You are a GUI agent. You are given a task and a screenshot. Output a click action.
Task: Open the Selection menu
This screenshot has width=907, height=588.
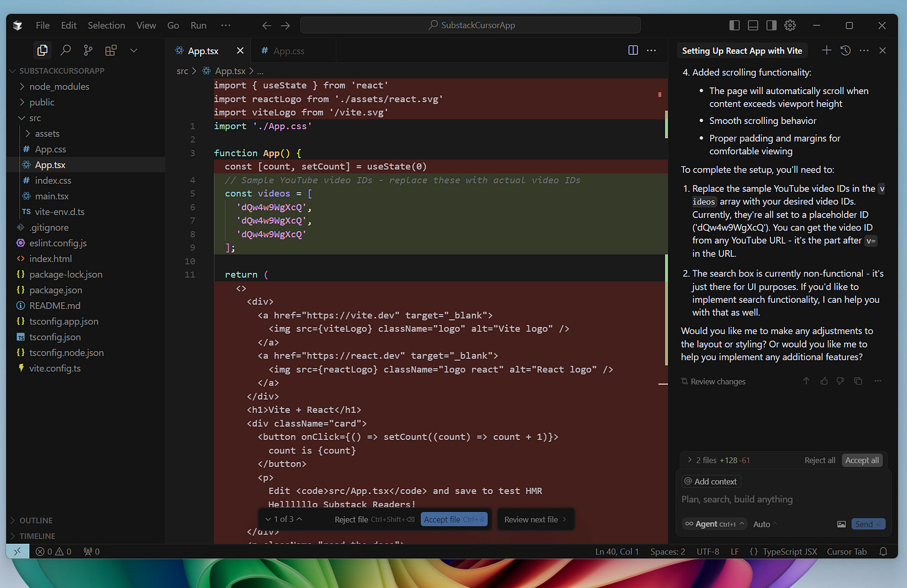point(106,26)
